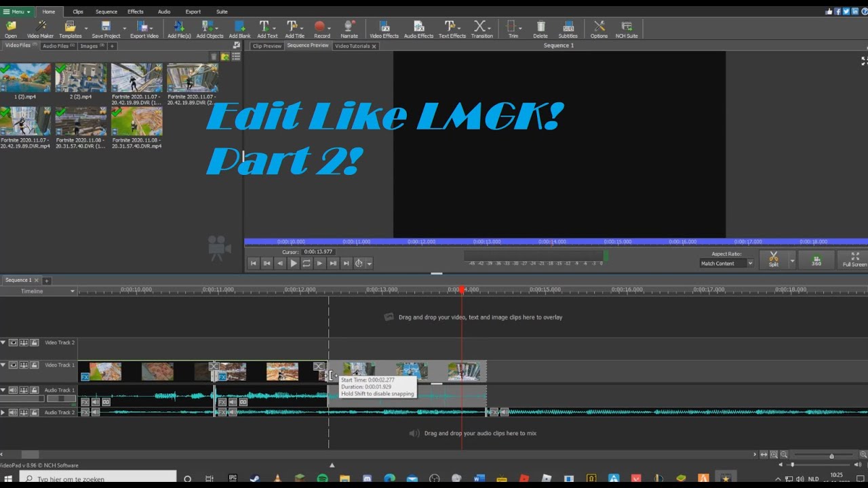Screen dimensions: 868x488
Task: Expand the Templates dropdown arrow
Action: click(86, 28)
